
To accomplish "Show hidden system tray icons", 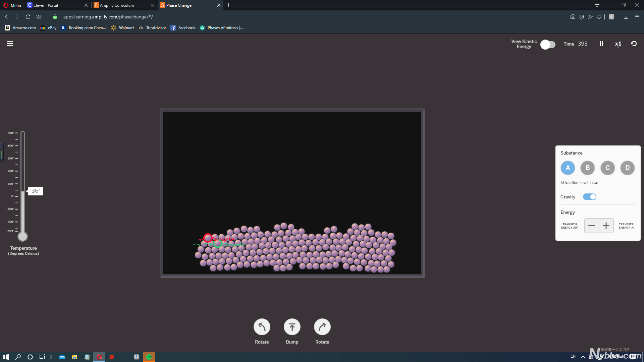I will [583, 357].
